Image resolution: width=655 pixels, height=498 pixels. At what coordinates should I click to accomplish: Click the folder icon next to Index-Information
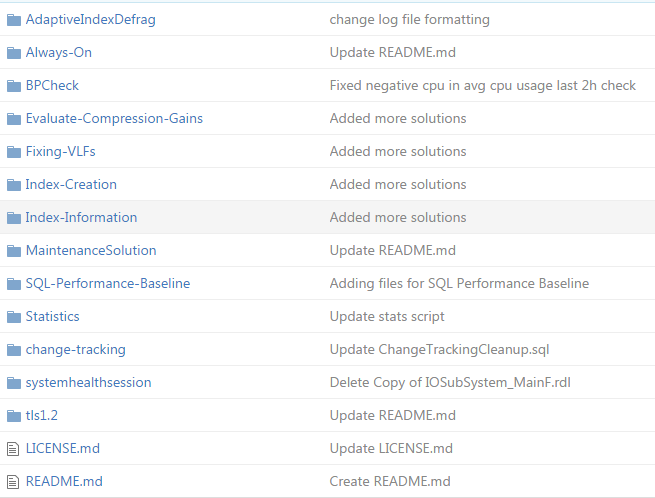point(13,218)
